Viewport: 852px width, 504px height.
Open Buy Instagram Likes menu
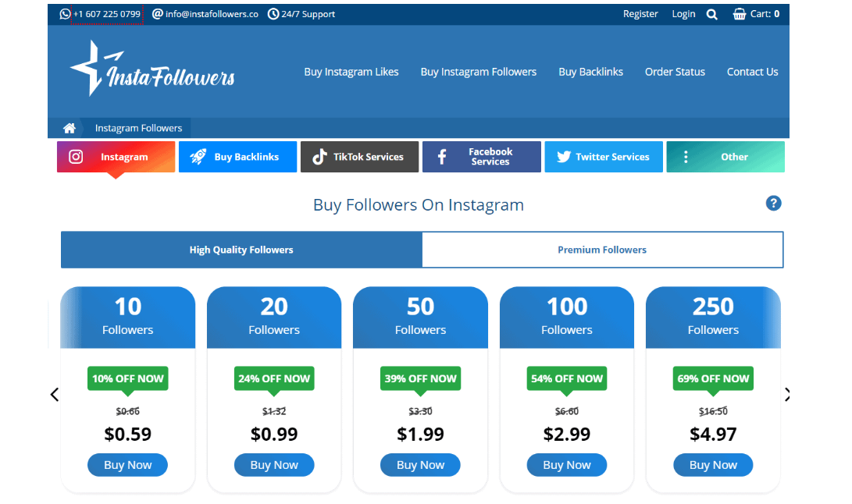[351, 72]
